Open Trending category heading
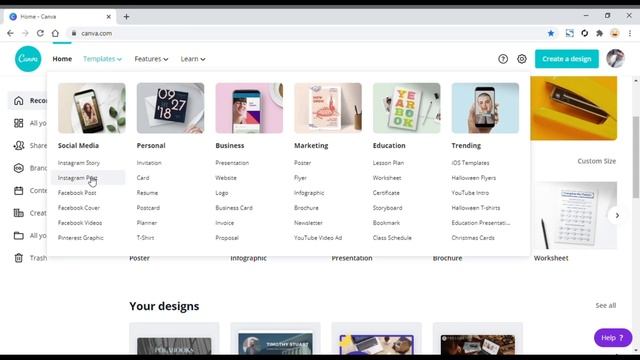This screenshot has width=640, height=360. coord(466,145)
